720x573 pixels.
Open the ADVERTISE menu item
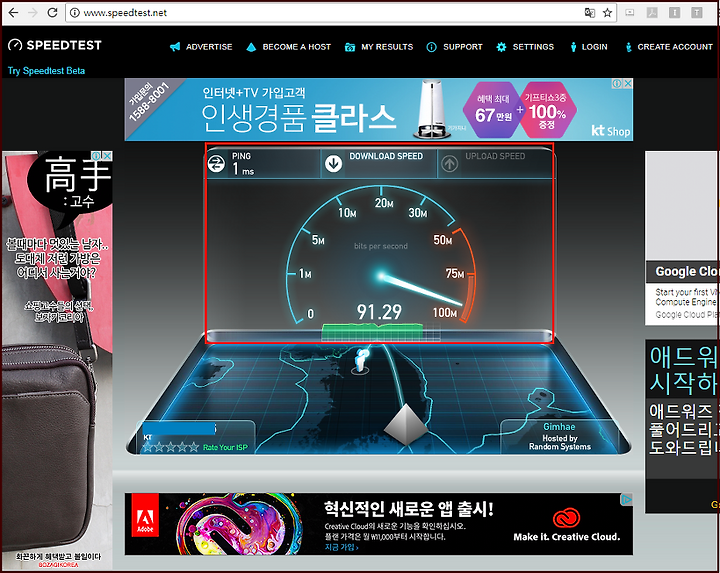(x=209, y=47)
